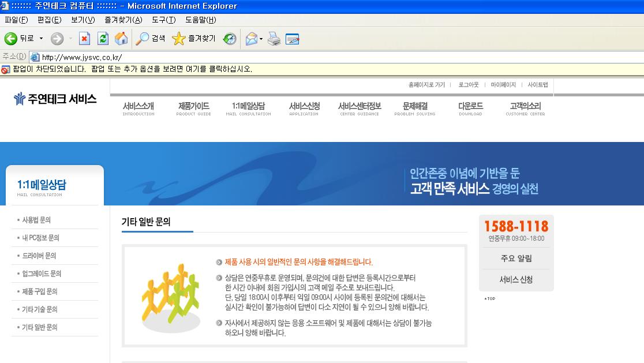Open 서비스센터정보 Center Guidance nav tab

coord(360,108)
